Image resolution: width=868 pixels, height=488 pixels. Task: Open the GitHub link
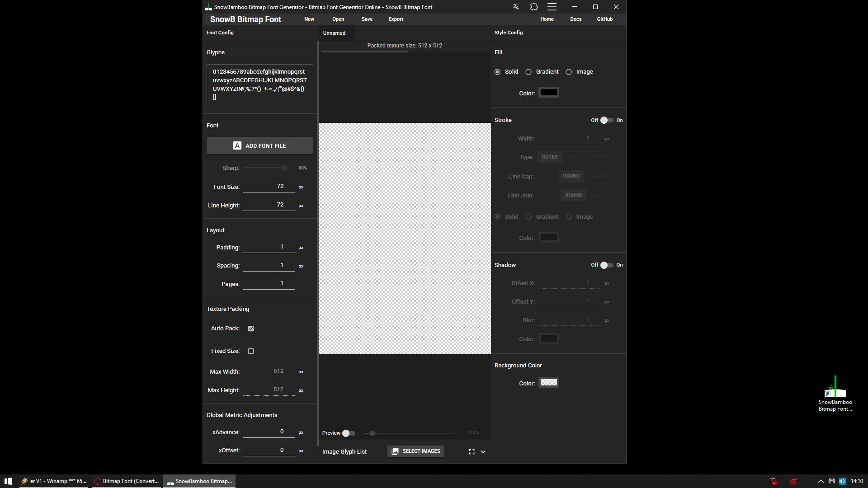point(604,19)
